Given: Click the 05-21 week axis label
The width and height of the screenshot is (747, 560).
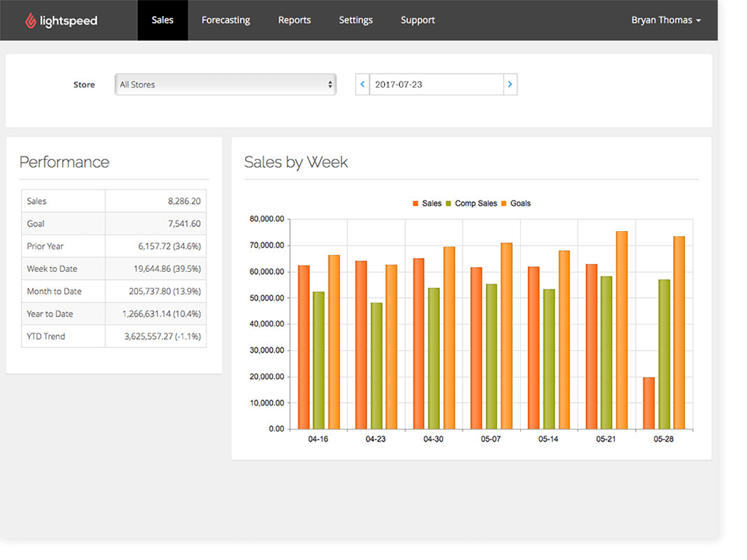Looking at the screenshot, I should tap(606, 439).
